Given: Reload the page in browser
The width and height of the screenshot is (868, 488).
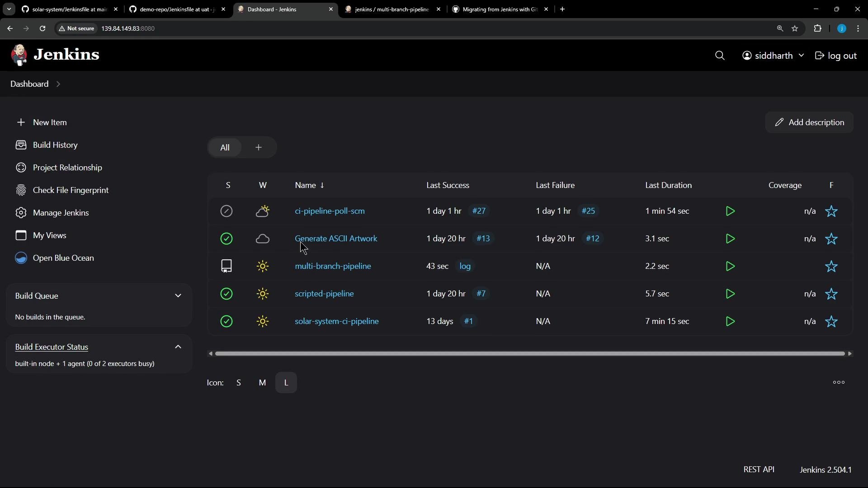Looking at the screenshot, I should pos(42,28).
